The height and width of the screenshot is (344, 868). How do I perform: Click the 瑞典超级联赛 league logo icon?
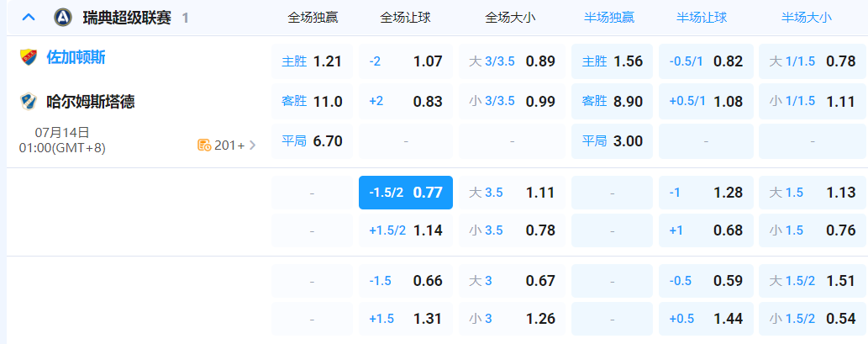point(63,17)
